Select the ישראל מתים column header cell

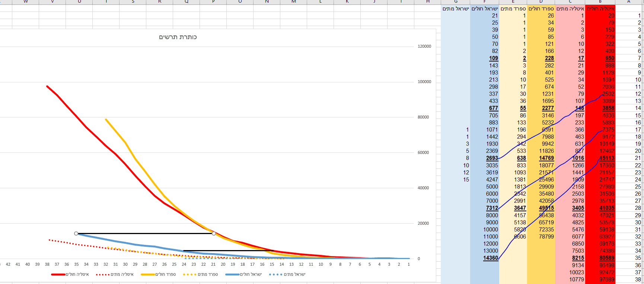456,9
